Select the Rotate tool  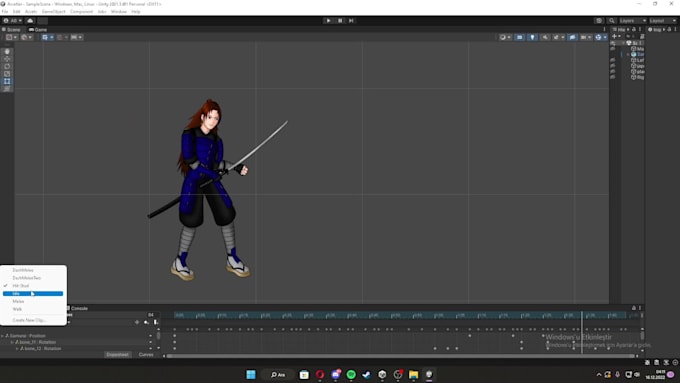pyautogui.click(x=7, y=66)
